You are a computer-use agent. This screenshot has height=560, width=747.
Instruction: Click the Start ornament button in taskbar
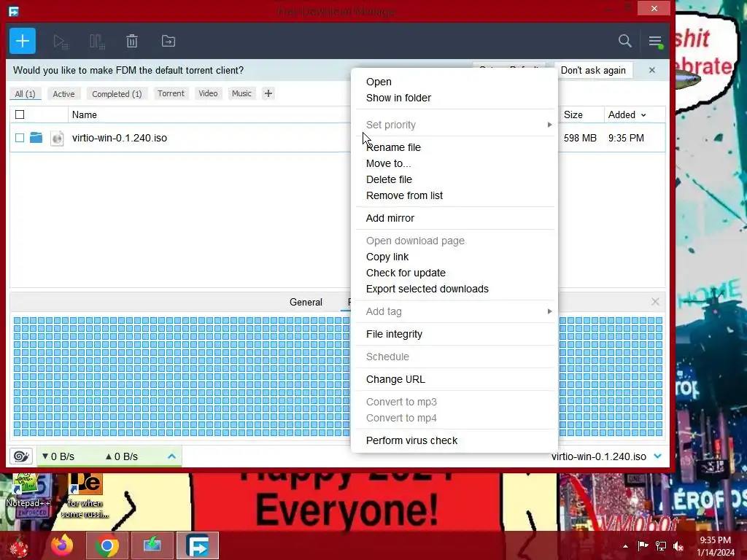[x=18, y=545]
